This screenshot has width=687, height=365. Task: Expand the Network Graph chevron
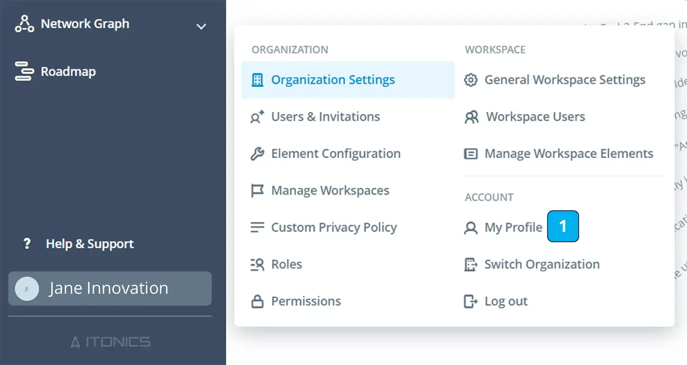click(201, 26)
